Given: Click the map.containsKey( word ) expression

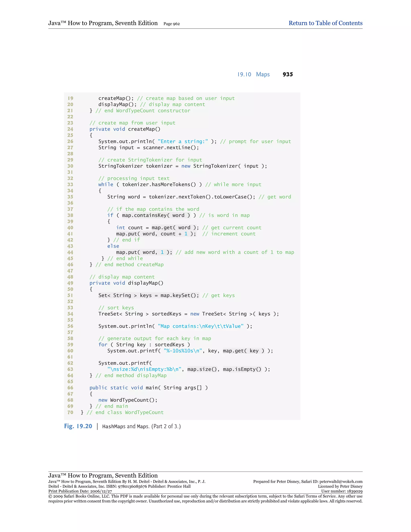Looking at the screenshot, I should pos(156,215).
